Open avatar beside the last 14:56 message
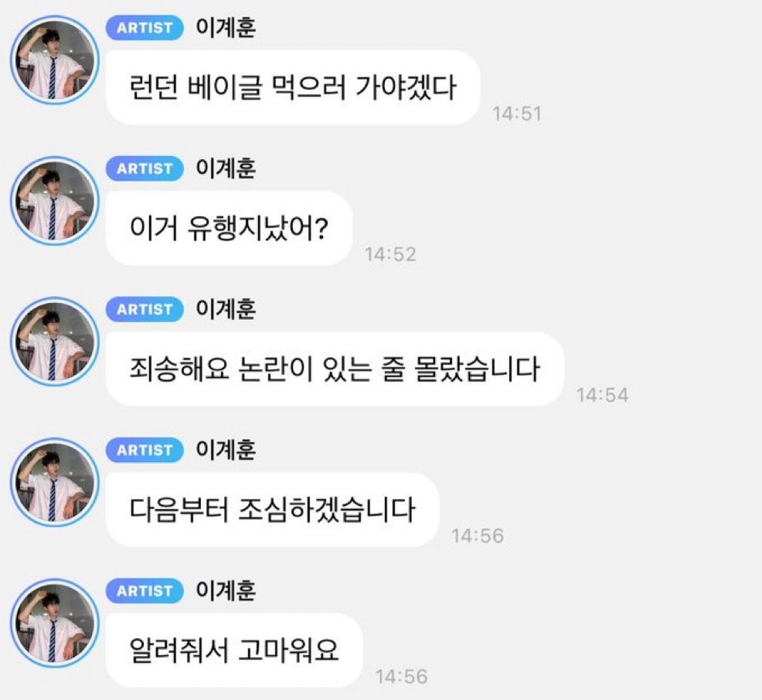The width and height of the screenshot is (762, 700). click(x=54, y=623)
